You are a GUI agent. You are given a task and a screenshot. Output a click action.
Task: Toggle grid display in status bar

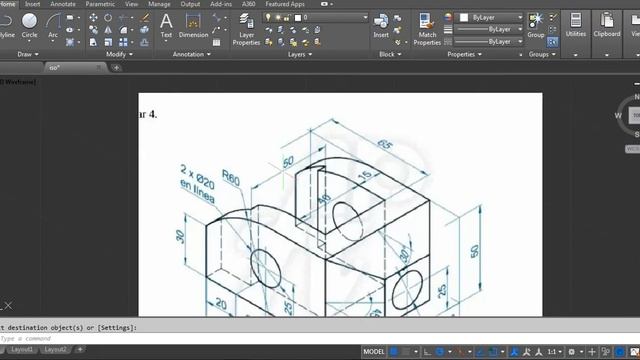point(393,351)
